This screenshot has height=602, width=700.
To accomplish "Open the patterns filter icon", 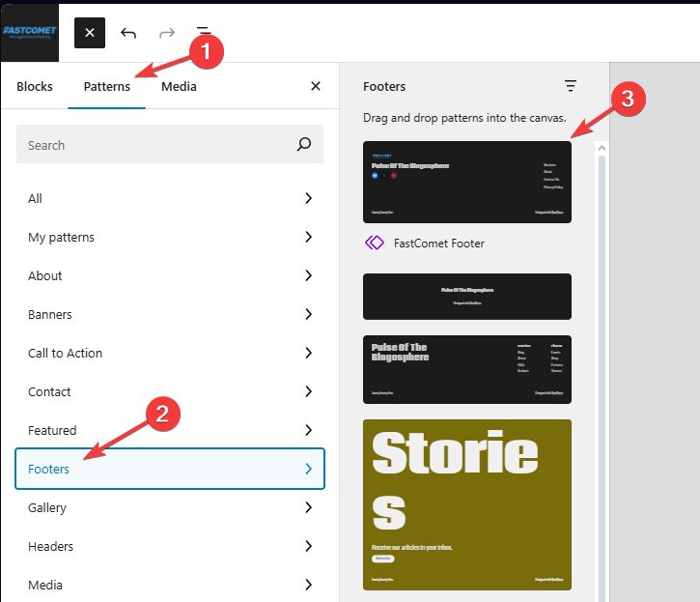I will click(x=571, y=86).
